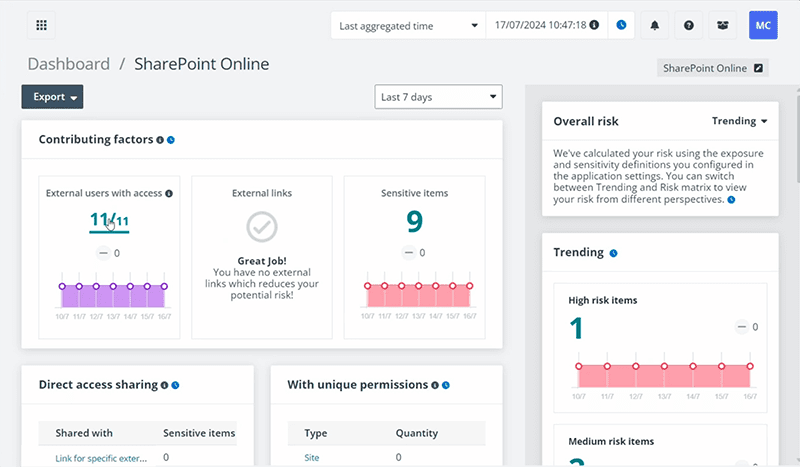Click the blue clock icon in header

621,25
